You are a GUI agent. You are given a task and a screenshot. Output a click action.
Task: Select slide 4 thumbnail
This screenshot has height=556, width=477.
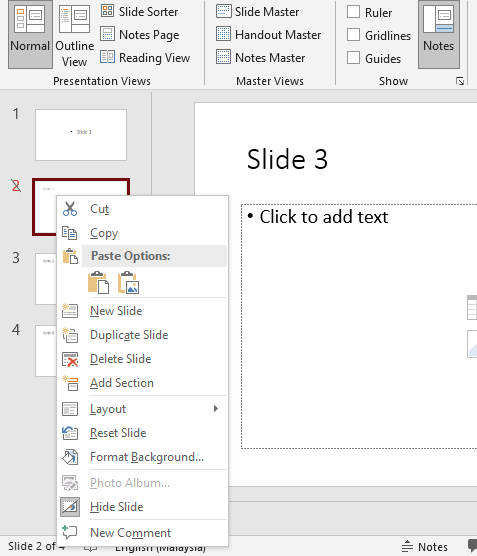click(x=46, y=351)
